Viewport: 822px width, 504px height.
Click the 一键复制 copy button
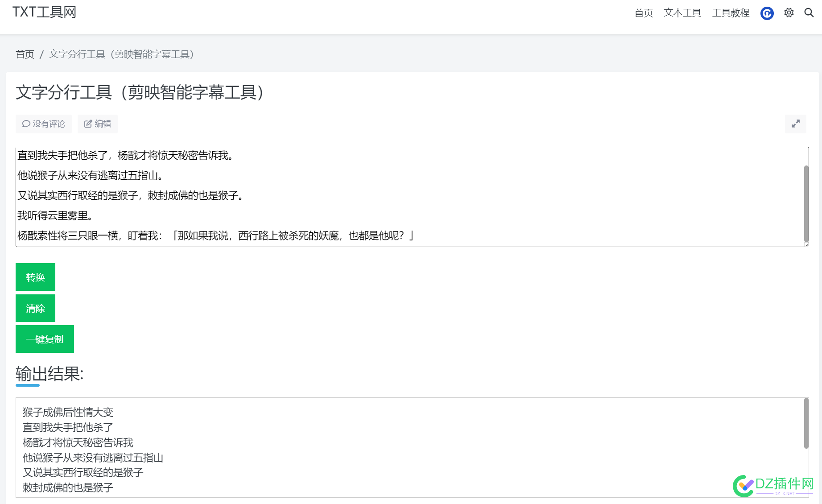45,339
